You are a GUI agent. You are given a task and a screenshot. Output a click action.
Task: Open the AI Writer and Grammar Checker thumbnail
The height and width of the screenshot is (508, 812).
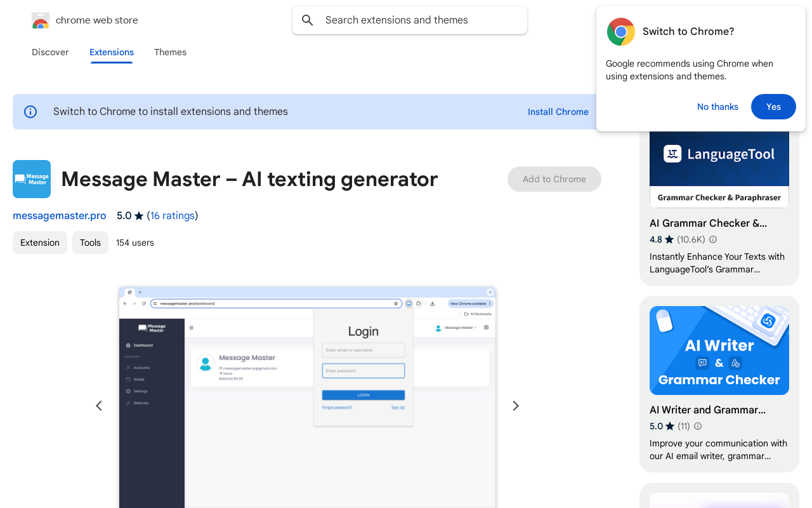coord(719,351)
